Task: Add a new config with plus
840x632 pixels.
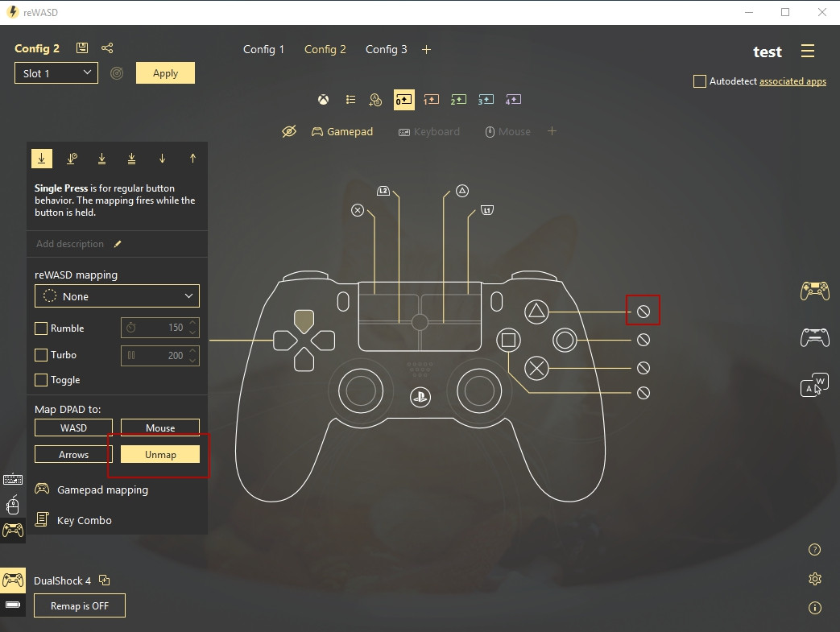Action: tap(426, 50)
